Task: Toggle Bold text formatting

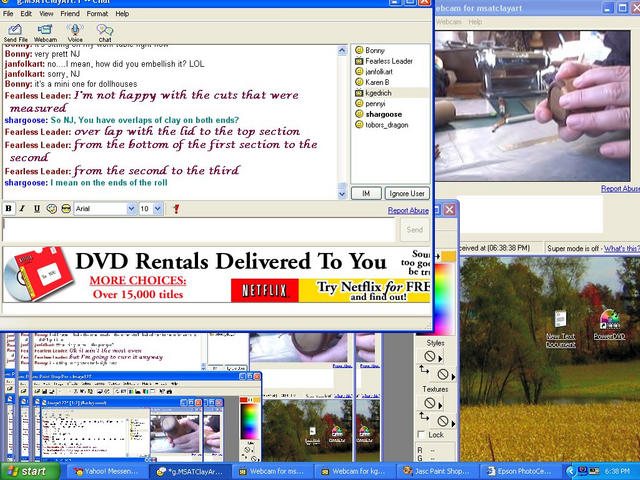Action: pyautogui.click(x=8, y=209)
